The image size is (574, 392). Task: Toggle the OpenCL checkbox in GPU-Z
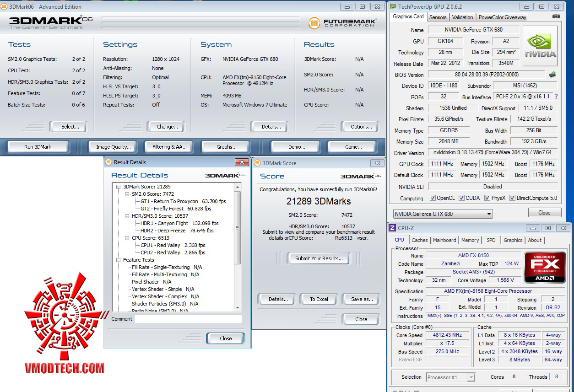(x=433, y=198)
